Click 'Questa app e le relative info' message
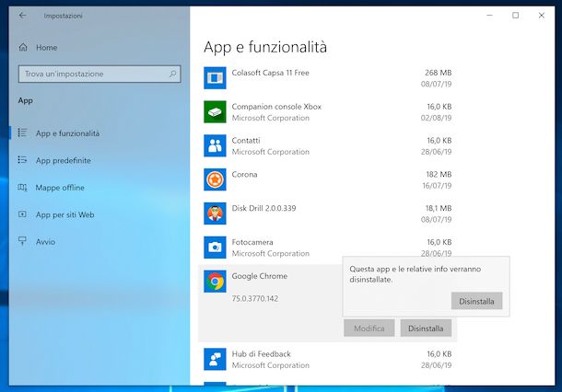The height and width of the screenshot is (392, 562). coord(415,274)
